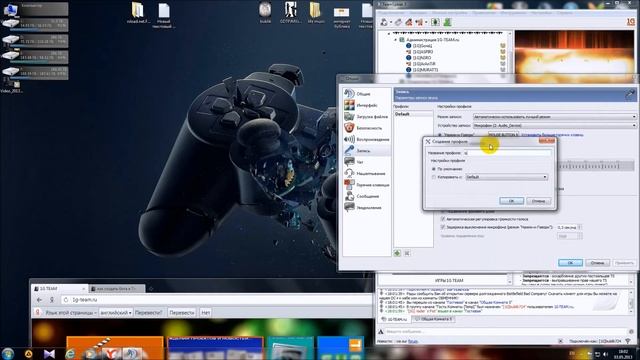This screenshot has height=360, width=640.
Task: Click TeamSpeak toolbar away status icon
Action: 409,22
